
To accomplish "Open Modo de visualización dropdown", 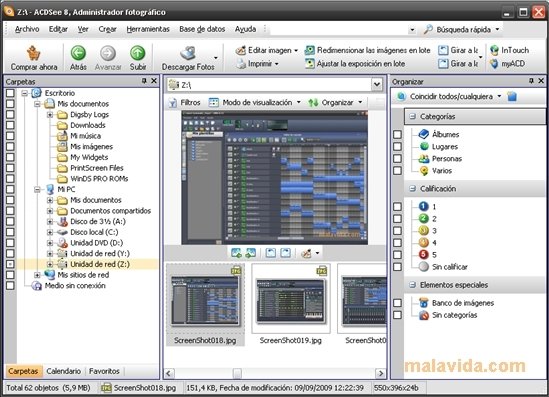I will [298, 103].
